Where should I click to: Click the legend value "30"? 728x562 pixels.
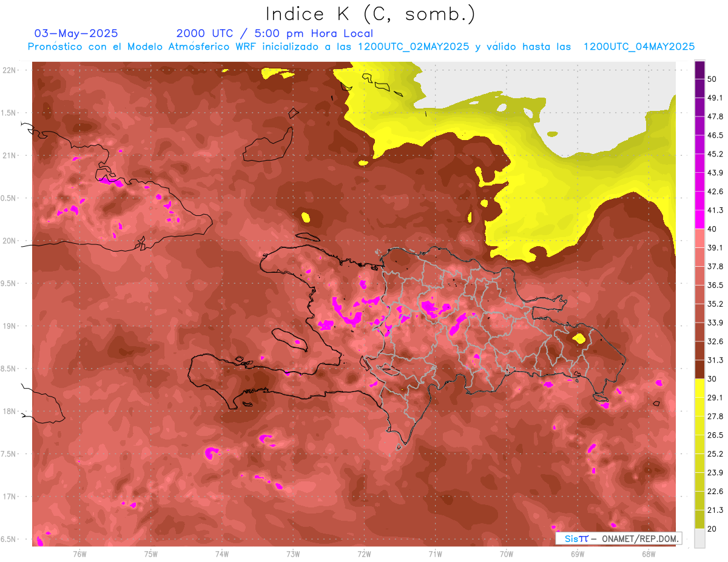click(x=713, y=379)
